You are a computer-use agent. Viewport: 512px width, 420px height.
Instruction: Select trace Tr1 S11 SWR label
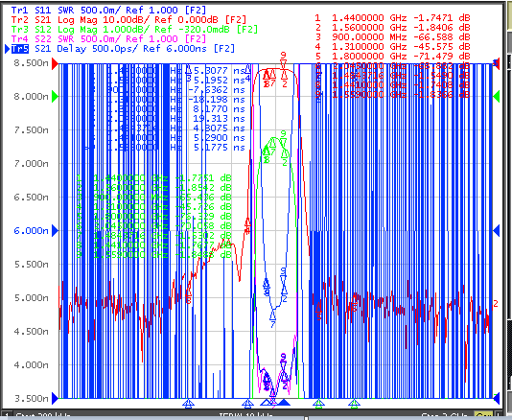pyautogui.click(x=108, y=11)
